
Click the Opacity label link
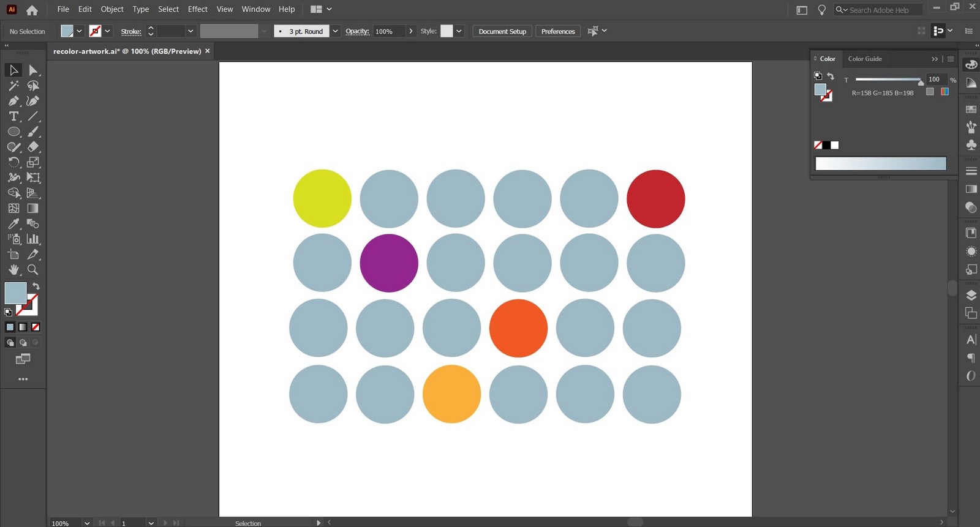click(x=357, y=31)
